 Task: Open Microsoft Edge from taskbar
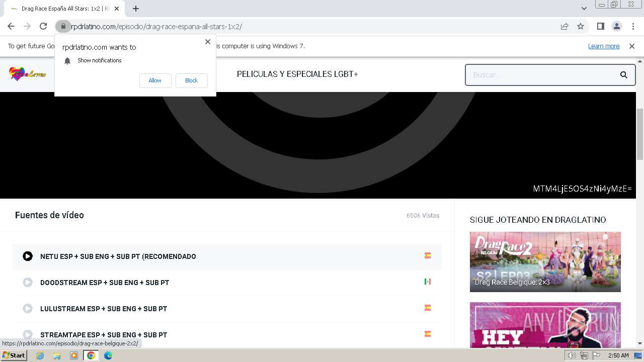(108, 355)
